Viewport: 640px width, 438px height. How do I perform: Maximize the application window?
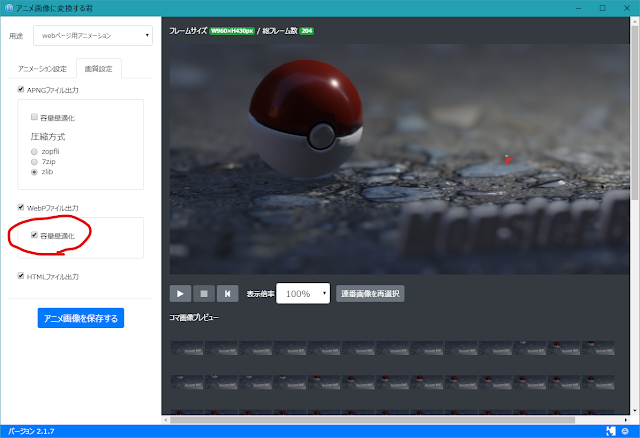click(602, 8)
